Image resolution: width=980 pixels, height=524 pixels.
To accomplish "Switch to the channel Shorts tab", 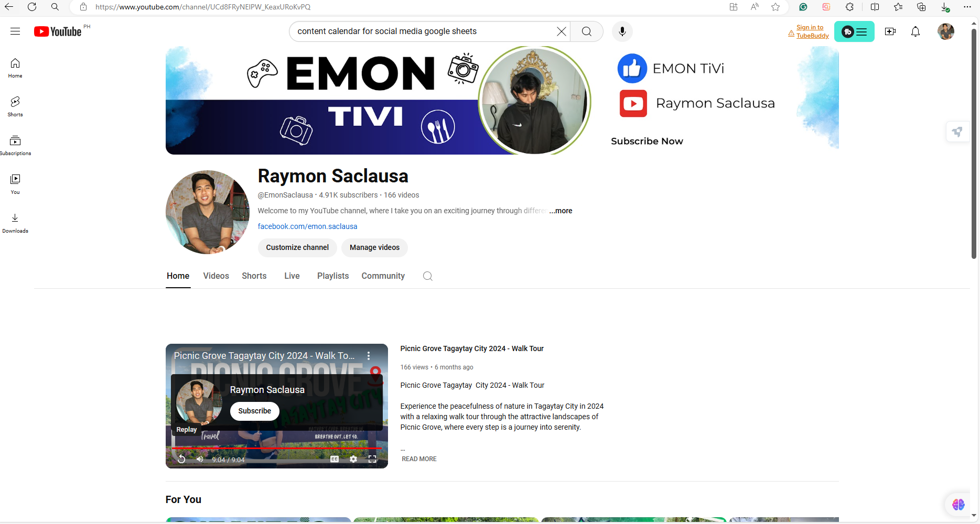I will tap(254, 276).
